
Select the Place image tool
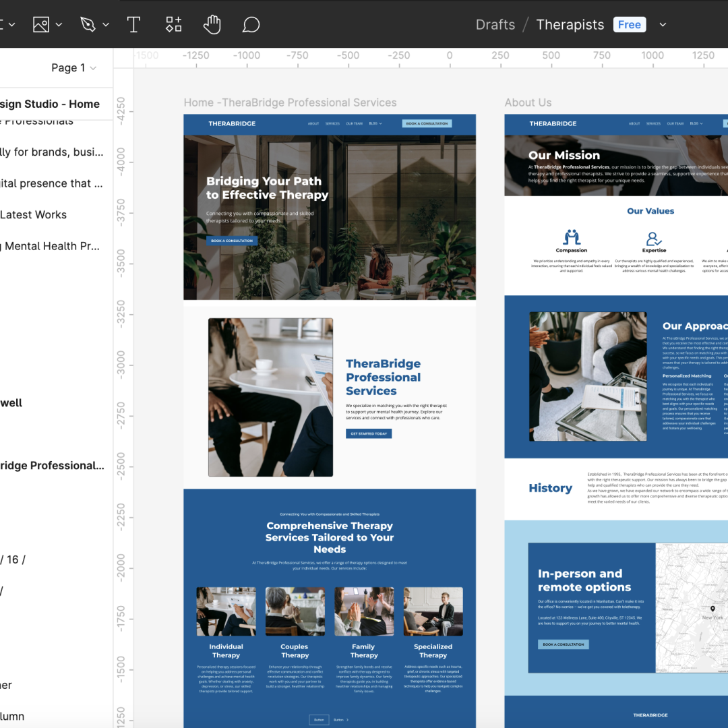point(41,25)
